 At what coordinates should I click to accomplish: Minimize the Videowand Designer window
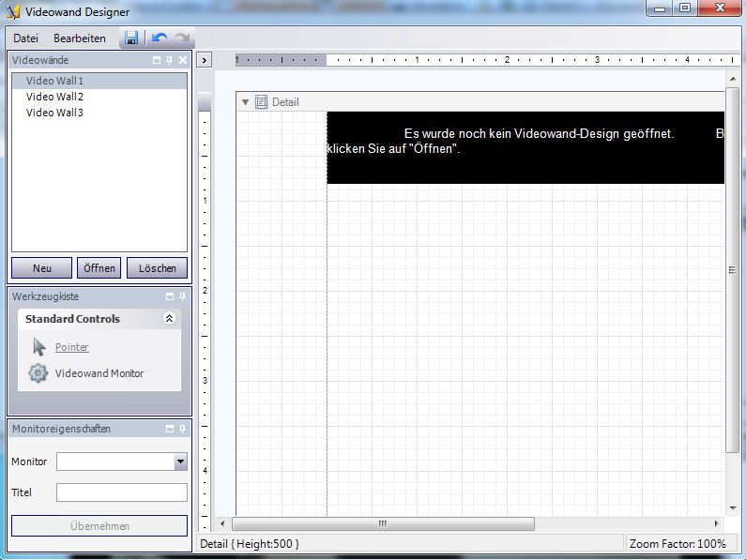tap(660, 8)
